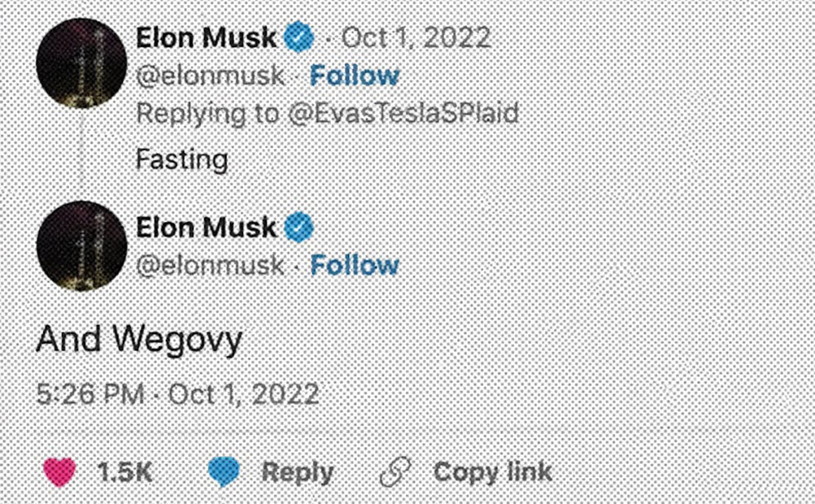Viewport: 815px width, 504px height.
Task: Open Elon Musk name above Wegovy tweet
Action: pyautogui.click(x=206, y=228)
